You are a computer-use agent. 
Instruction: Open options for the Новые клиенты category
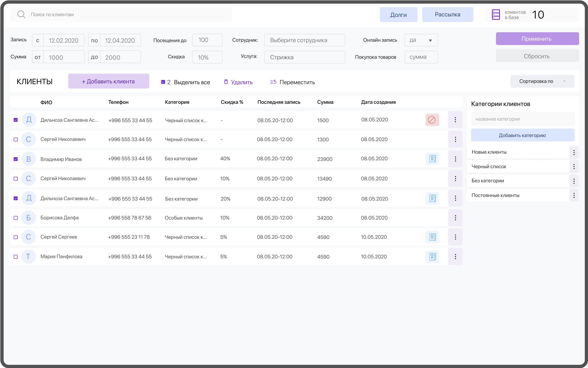pyautogui.click(x=574, y=152)
